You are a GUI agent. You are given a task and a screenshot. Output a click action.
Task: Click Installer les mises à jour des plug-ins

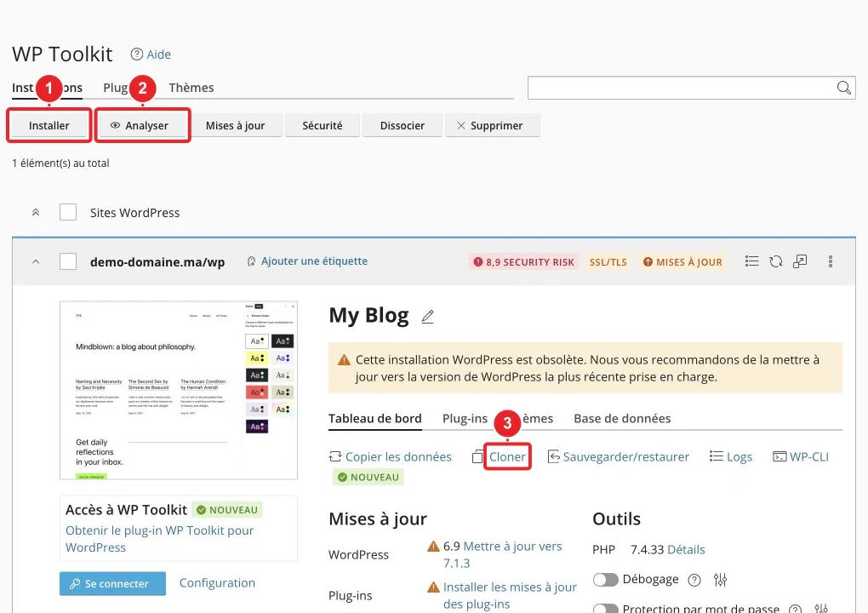(x=510, y=595)
